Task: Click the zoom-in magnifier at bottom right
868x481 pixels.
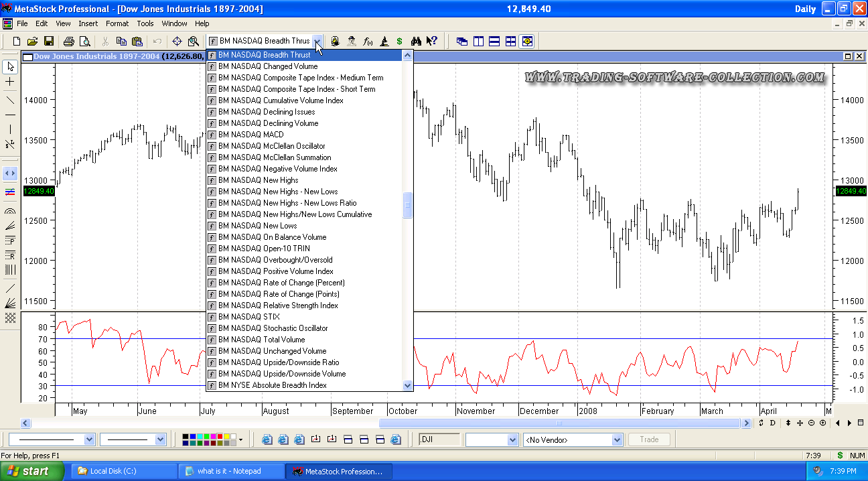Action: 822,423
